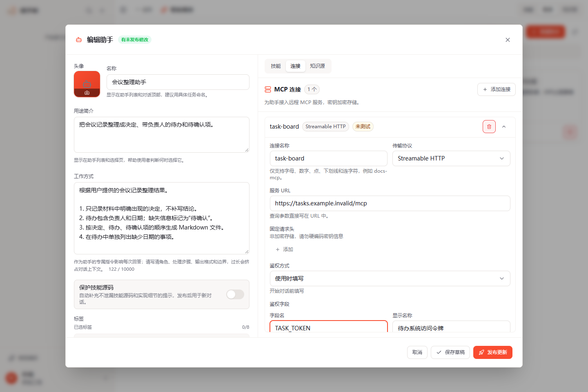Click the task-board title in card header
The image size is (588, 392).
[284, 127]
